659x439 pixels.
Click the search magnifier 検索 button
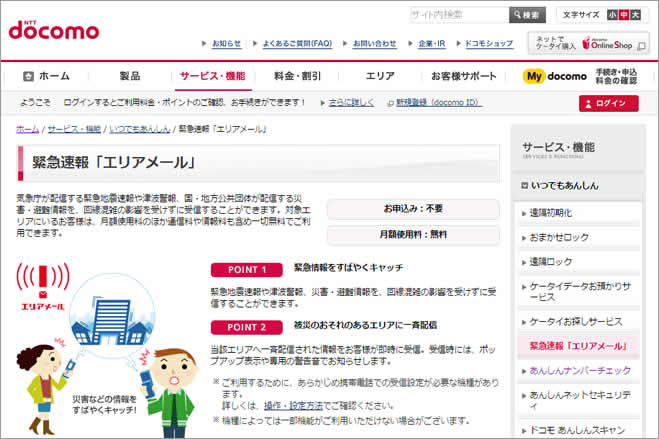tap(527, 15)
